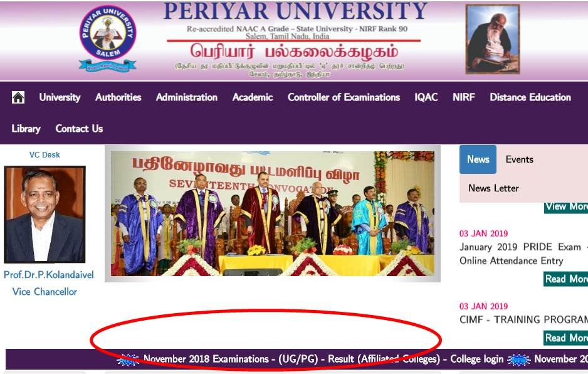Open the VC Desk link
This screenshot has height=374, width=588.
[45, 155]
